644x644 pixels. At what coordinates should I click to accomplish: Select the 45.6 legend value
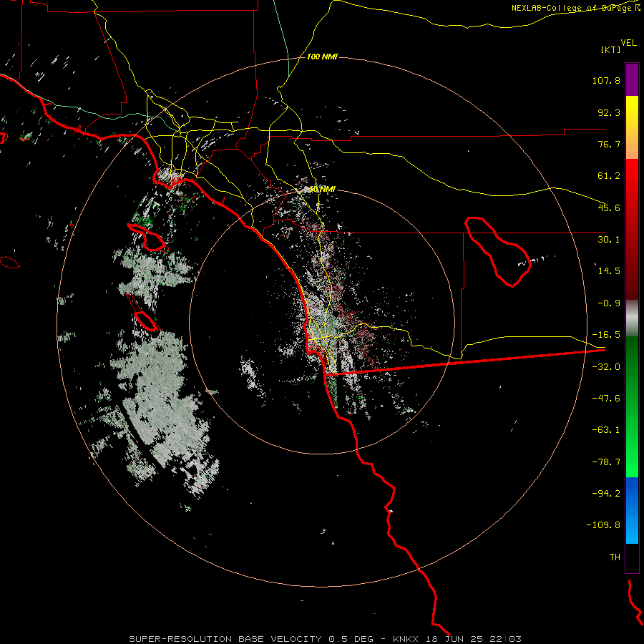609,208
